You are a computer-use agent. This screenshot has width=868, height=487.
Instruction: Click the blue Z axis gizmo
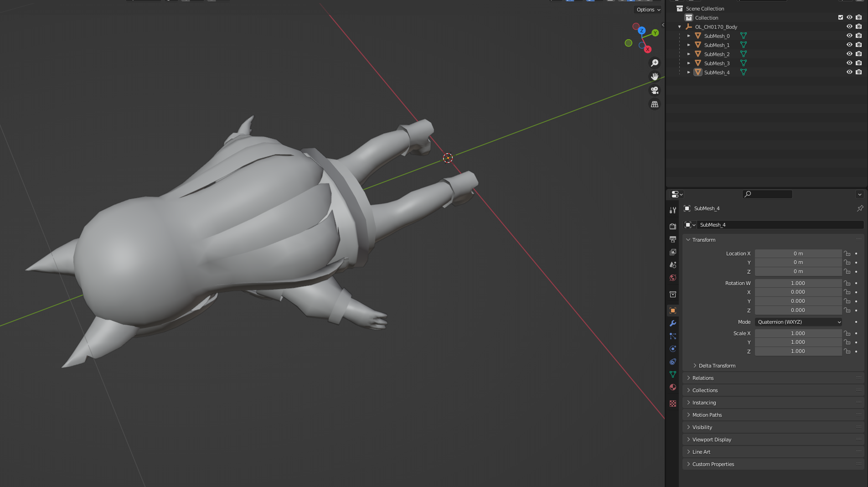click(x=641, y=31)
